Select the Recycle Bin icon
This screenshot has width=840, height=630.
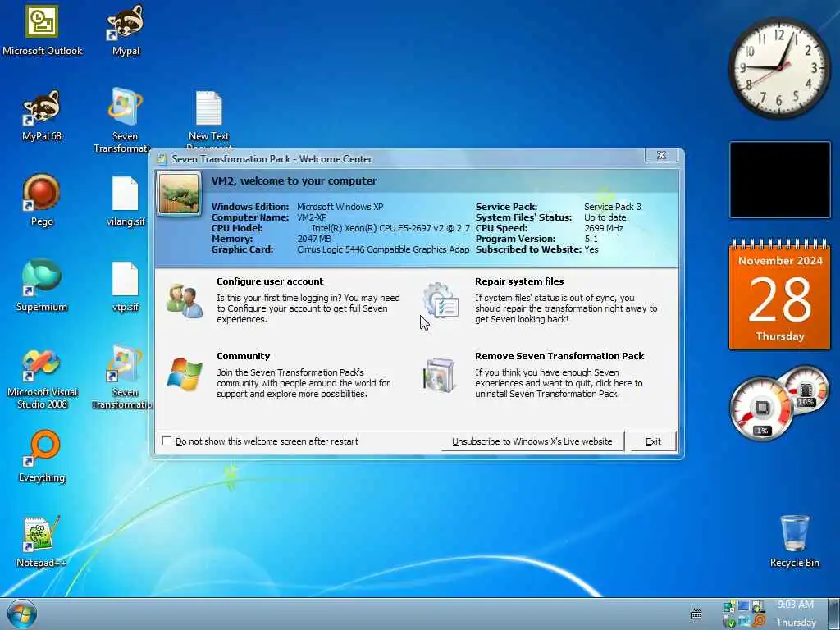click(x=794, y=541)
